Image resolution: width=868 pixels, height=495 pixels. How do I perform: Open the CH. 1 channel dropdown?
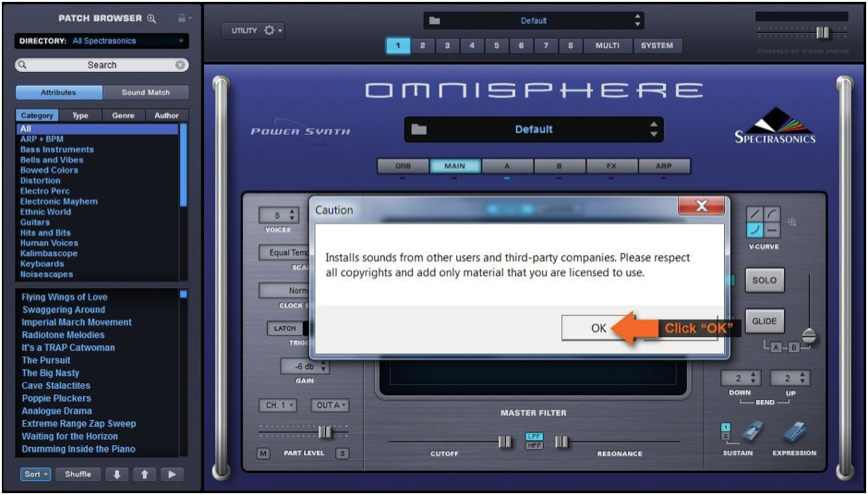click(x=278, y=405)
